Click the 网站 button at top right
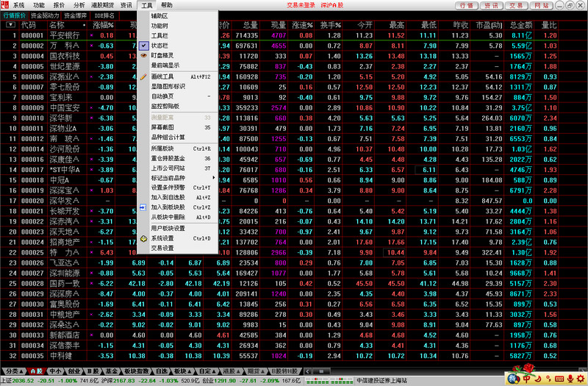Viewport: 588px width, 386px height. [x=541, y=5]
